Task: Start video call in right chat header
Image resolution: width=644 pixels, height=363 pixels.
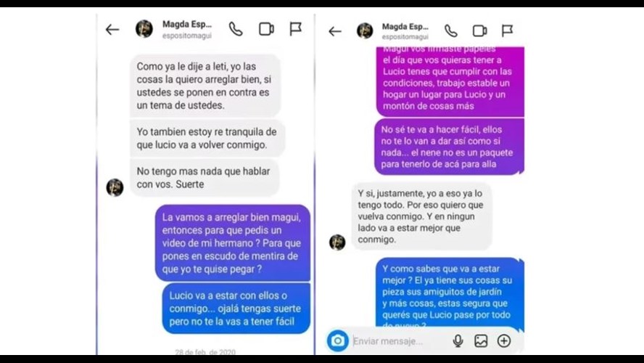Action: click(x=479, y=30)
